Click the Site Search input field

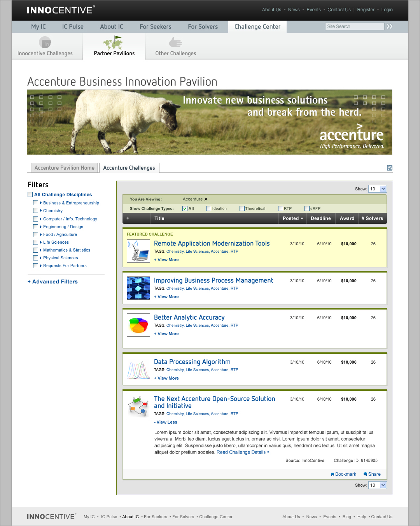355,26
